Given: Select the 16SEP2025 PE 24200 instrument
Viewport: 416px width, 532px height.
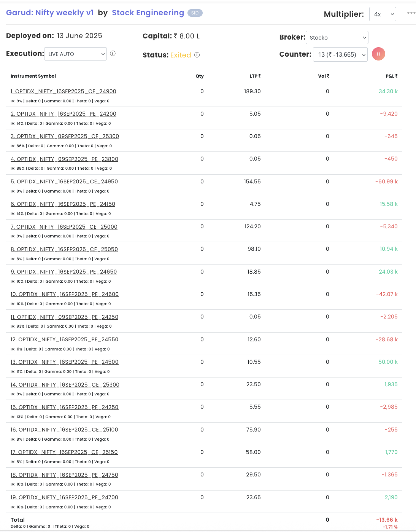Looking at the screenshot, I should pos(64,114).
